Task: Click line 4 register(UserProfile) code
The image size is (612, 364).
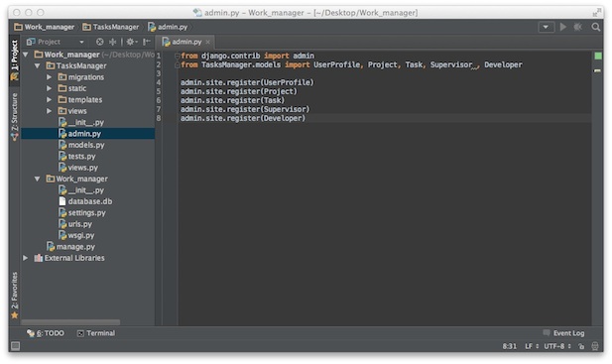Action: coord(247,82)
